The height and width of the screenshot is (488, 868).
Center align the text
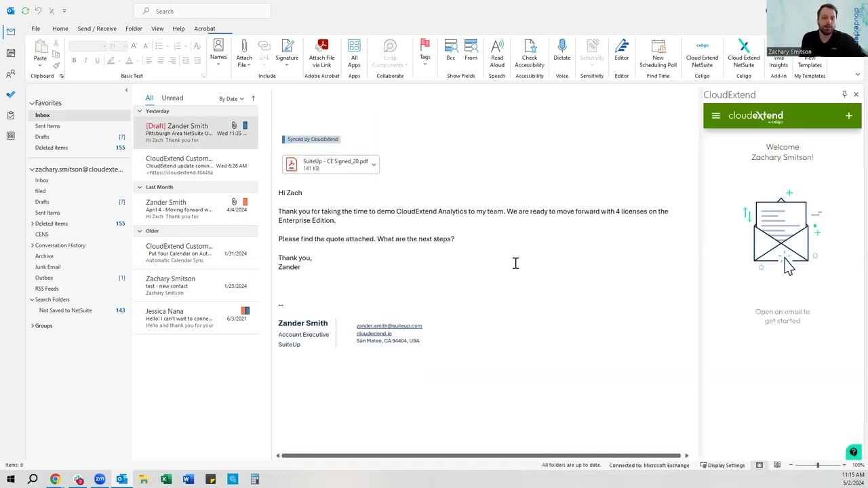tap(161, 60)
